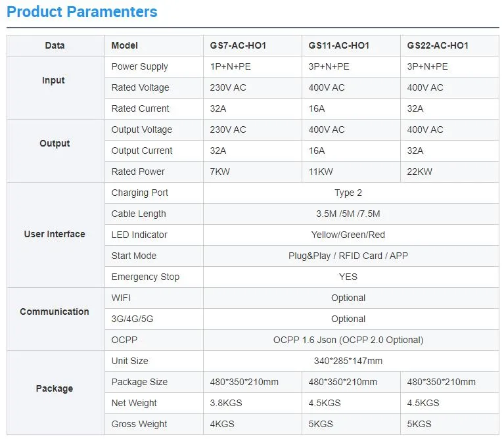This screenshot has height=439, width=504.
Task: Click the OCPP 1.6 Json value cell
Action: click(348, 340)
